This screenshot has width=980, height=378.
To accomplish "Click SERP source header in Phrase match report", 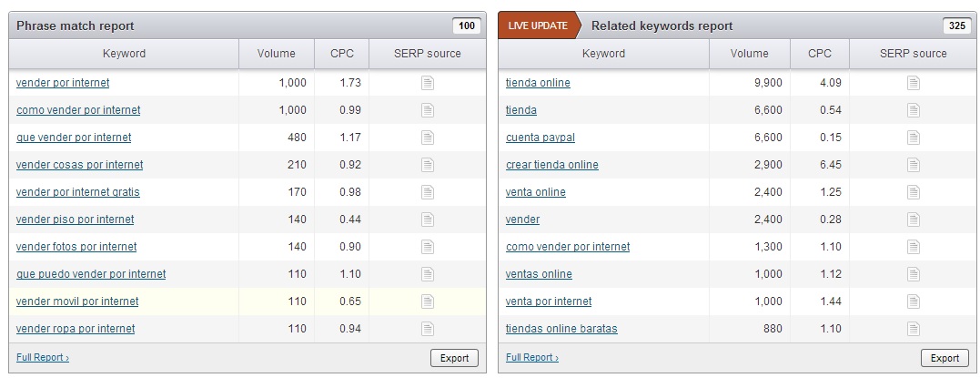I will (428, 54).
